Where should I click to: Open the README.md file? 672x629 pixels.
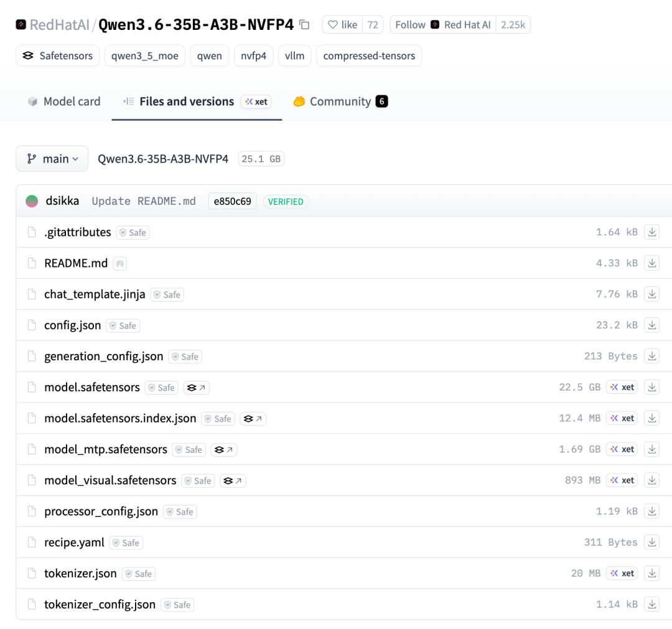tap(76, 263)
